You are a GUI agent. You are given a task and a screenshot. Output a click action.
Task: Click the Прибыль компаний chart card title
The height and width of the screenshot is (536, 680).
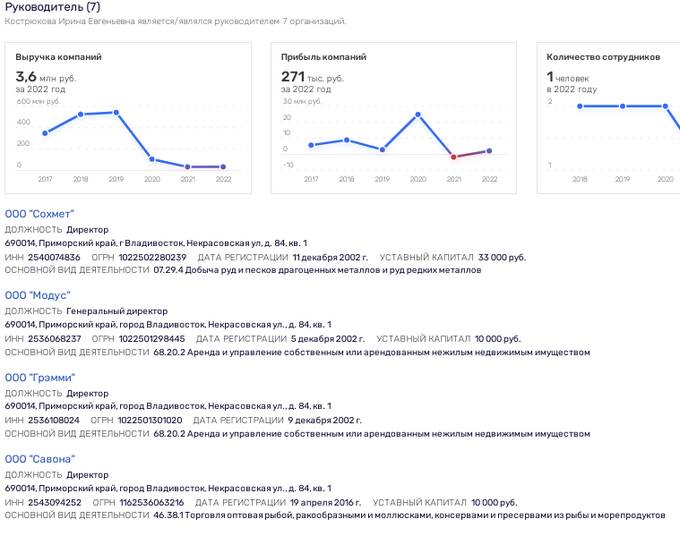coord(324,57)
